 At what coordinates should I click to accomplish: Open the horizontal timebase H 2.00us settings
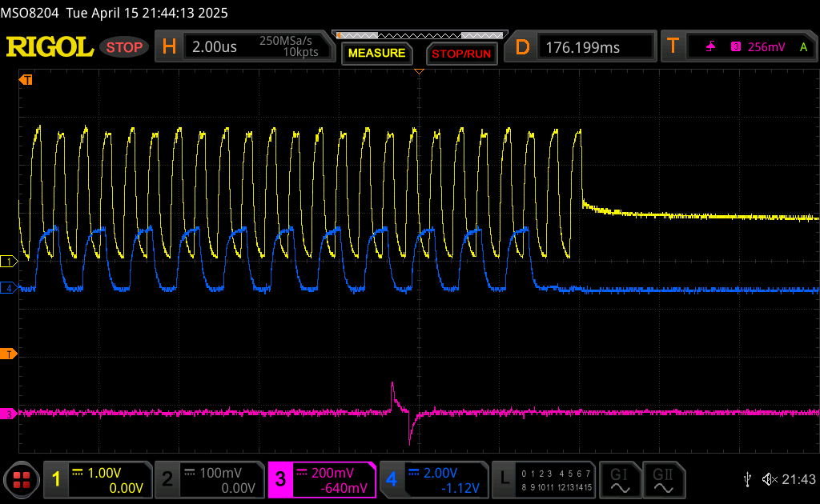coord(243,47)
